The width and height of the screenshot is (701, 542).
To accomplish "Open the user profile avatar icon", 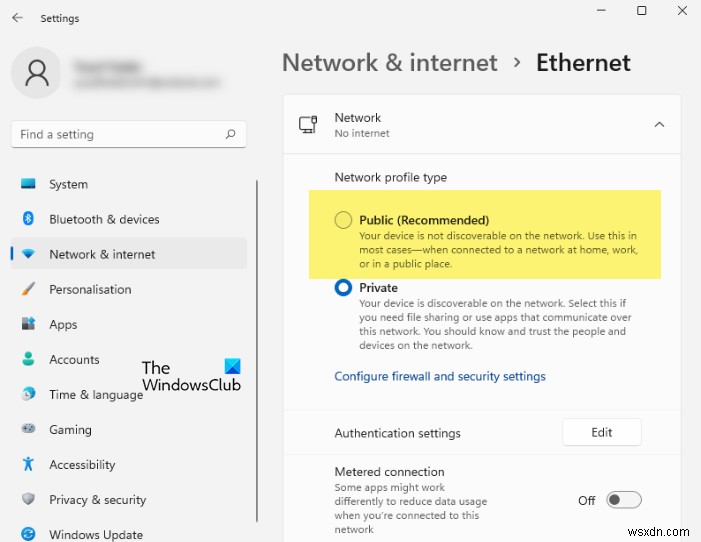I will [37, 73].
